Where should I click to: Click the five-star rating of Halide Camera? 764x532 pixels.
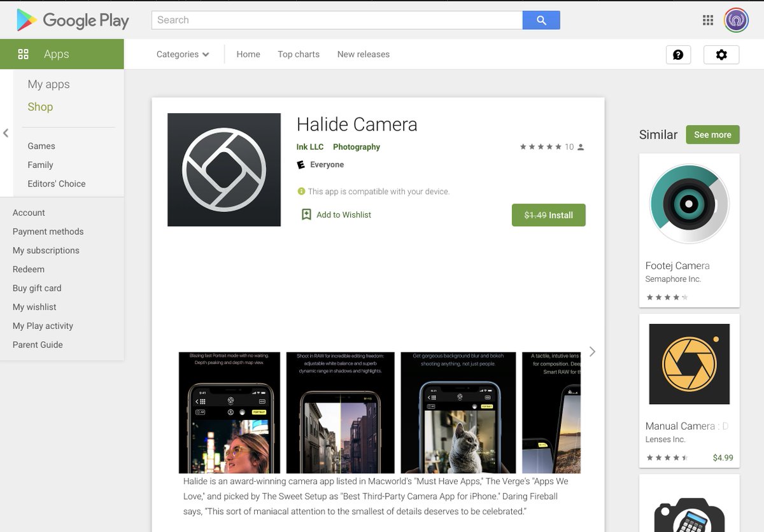point(541,147)
